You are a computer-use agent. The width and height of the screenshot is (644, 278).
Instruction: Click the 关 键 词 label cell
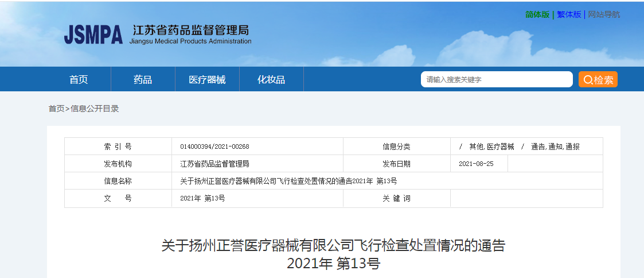coord(397,198)
